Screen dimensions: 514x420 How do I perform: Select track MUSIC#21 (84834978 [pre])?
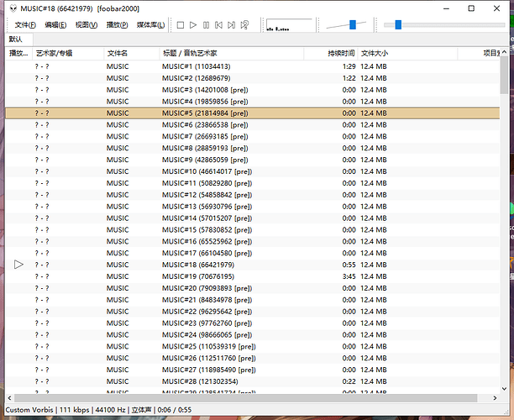pyautogui.click(x=253, y=300)
